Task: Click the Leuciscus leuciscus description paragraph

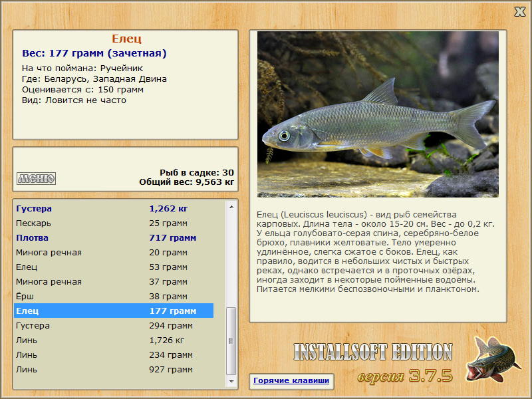Action: [376, 252]
